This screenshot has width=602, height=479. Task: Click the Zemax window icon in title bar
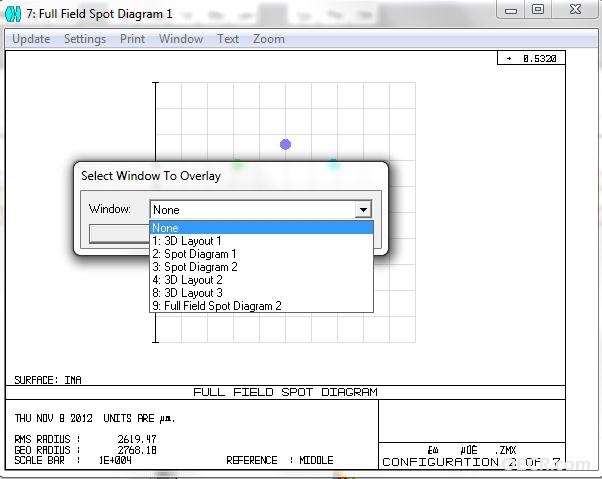13,14
